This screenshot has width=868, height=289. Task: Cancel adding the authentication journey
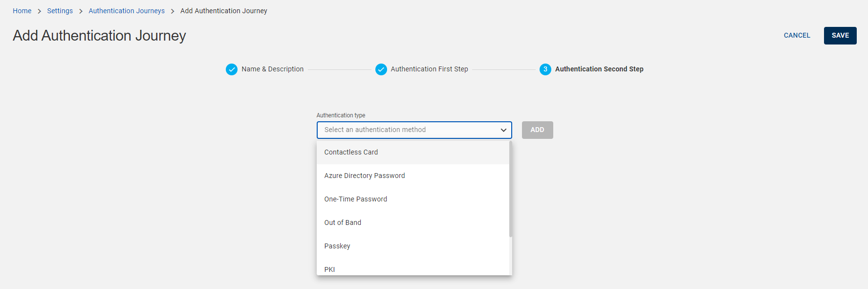pyautogui.click(x=797, y=36)
